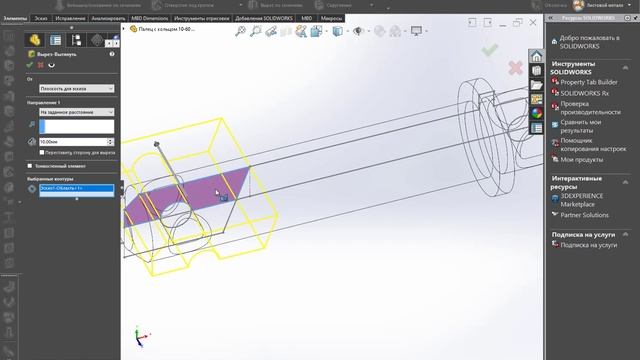Image resolution: width=640 pixels, height=360 pixels.
Task: Switch to the PropertyManager tab icon
Action: 55,40
